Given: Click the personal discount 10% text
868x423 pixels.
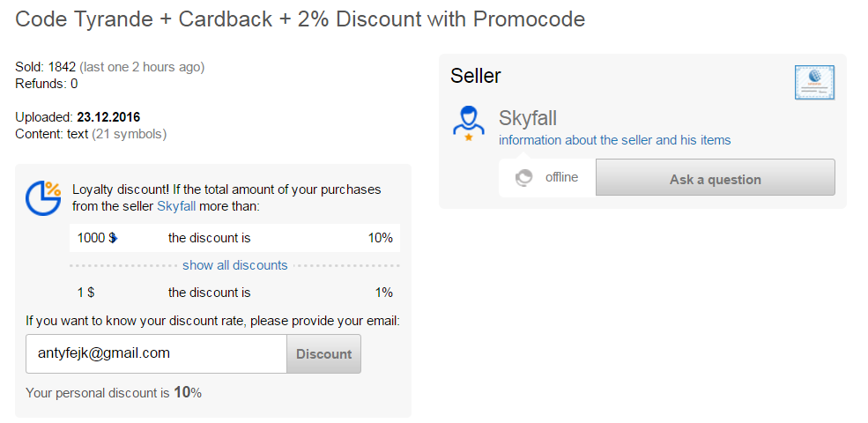Looking at the screenshot, I should click(x=114, y=393).
